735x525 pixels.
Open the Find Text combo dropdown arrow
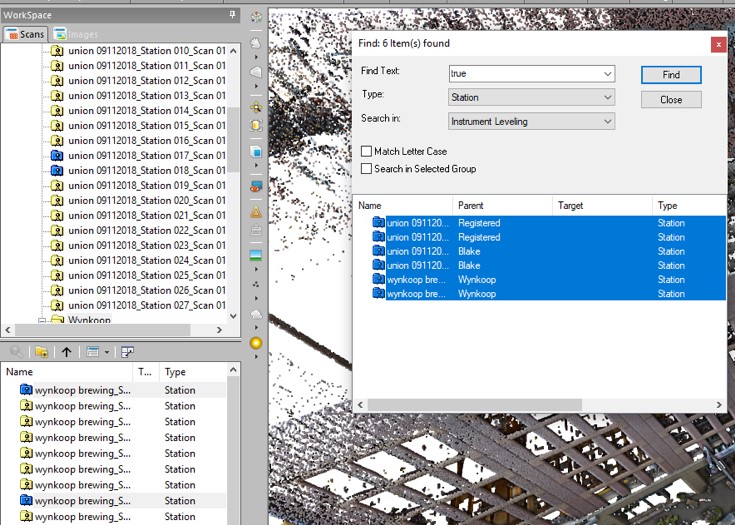pos(608,74)
